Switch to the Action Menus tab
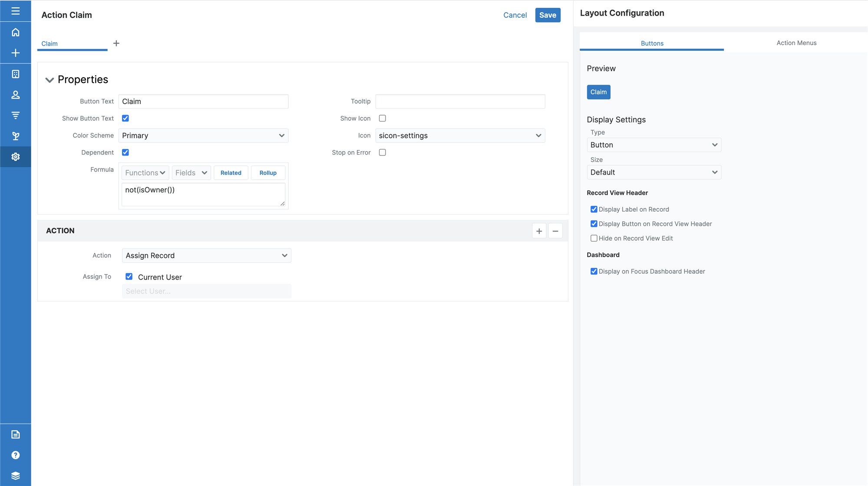 coord(796,43)
